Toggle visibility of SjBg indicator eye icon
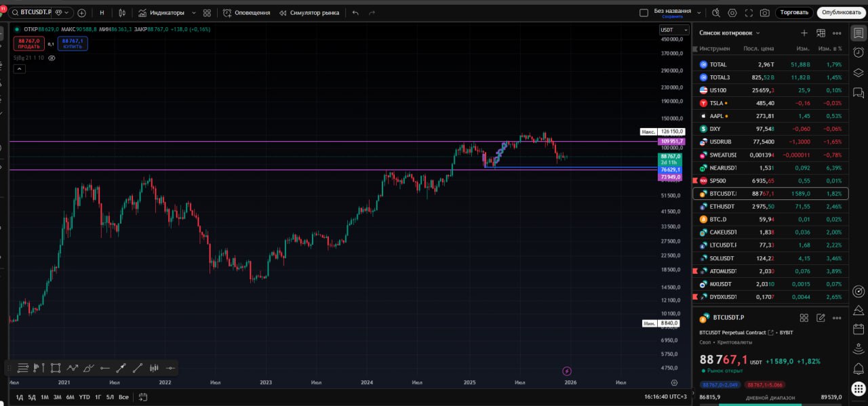The image size is (868, 406). pyautogui.click(x=52, y=58)
